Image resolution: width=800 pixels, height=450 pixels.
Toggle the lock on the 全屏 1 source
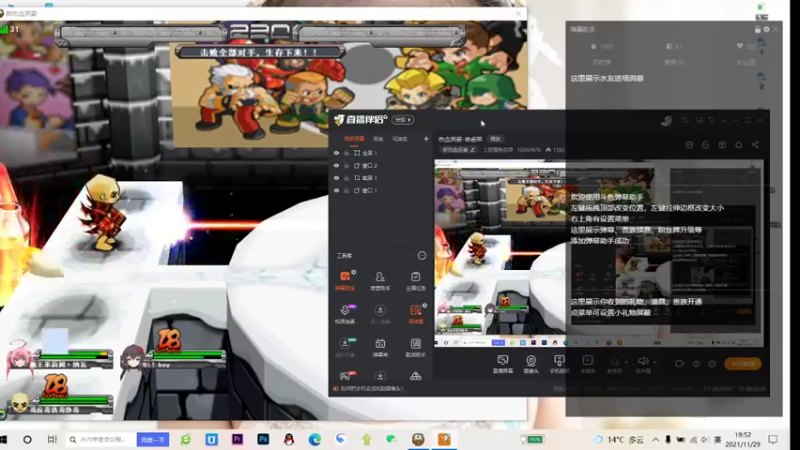(346, 153)
